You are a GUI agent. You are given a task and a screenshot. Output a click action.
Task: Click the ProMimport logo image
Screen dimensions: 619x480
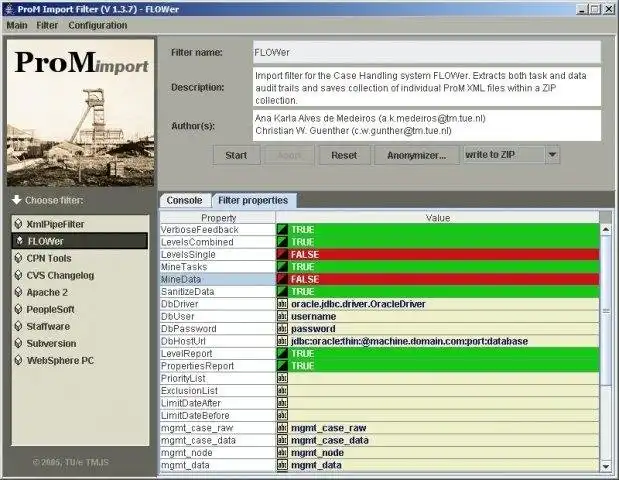81,112
